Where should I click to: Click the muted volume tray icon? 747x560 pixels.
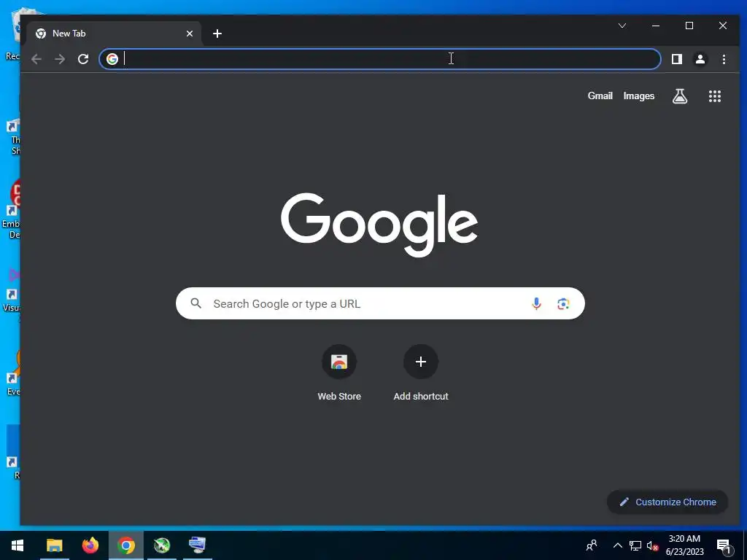[652, 545]
